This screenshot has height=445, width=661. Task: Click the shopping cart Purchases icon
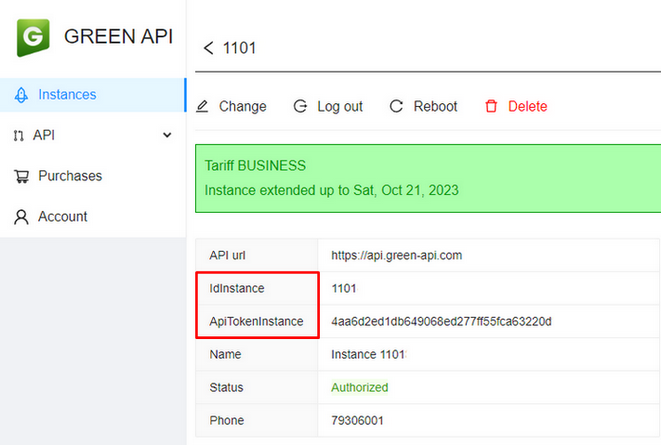coord(21,176)
